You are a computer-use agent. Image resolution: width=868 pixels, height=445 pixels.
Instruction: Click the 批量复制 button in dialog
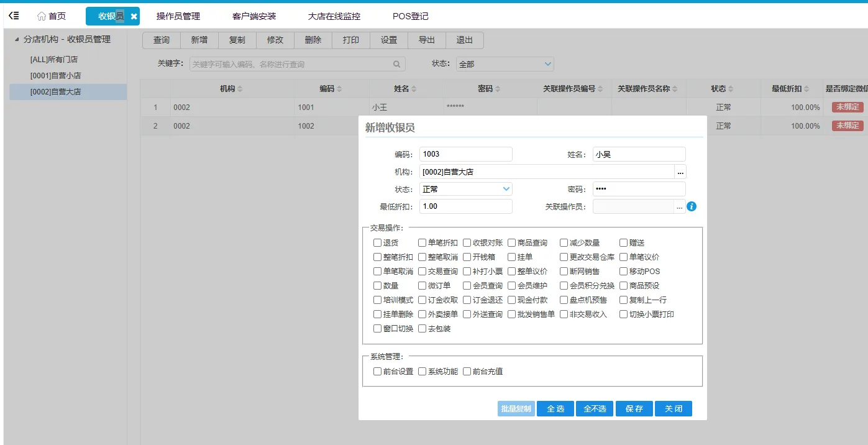pyautogui.click(x=516, y=409)
